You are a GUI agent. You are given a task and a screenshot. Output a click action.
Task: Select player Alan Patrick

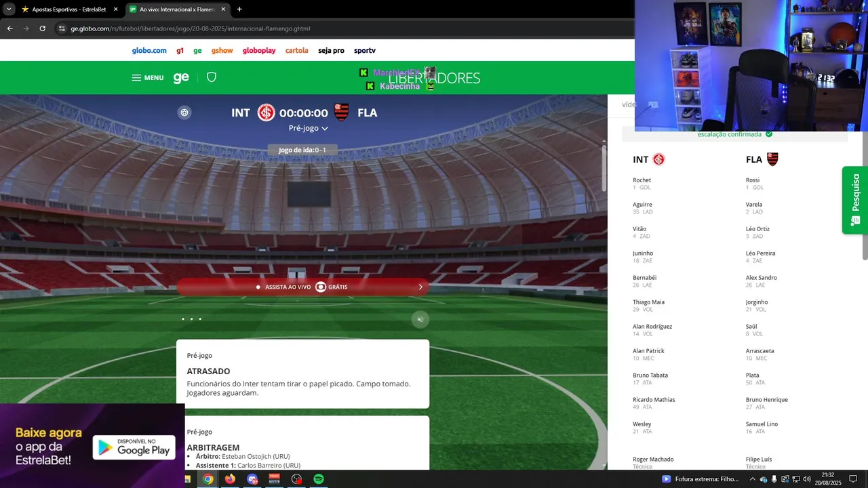[x=648, y=351]
